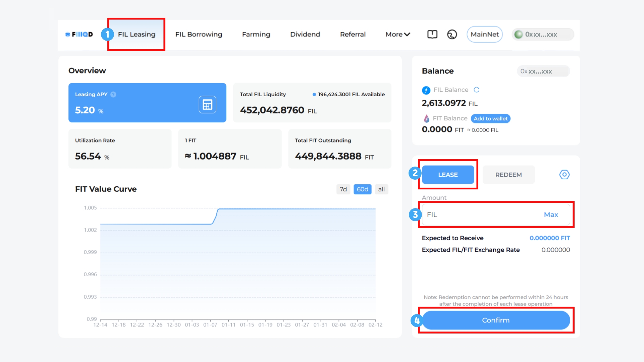
Task: Refresh the FIL Balance
Action: (x=476, y=90)
